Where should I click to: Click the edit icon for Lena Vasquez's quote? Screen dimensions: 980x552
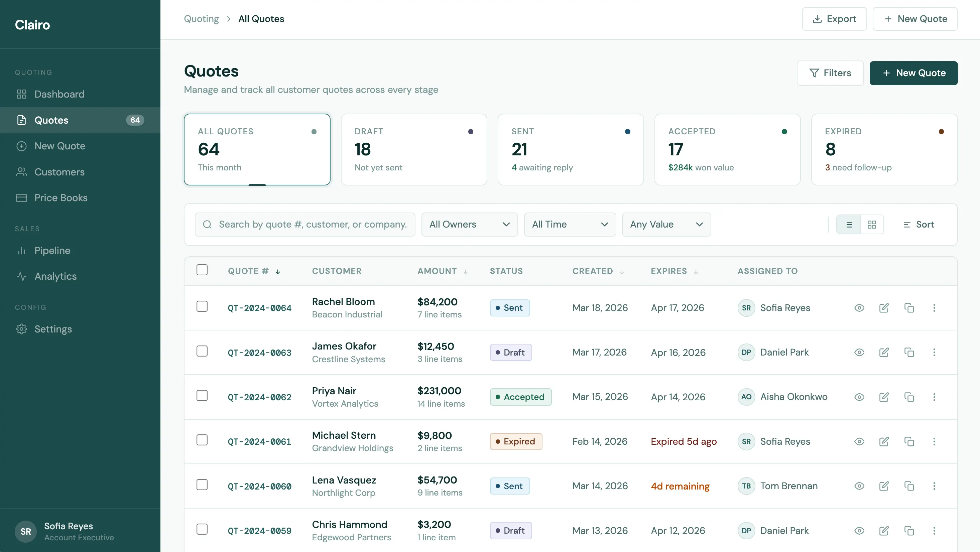(884, 486)
